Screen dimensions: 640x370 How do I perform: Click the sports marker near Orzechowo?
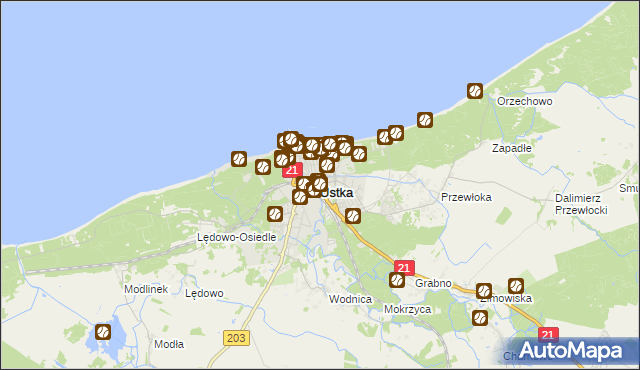click(x=475, y=91)
